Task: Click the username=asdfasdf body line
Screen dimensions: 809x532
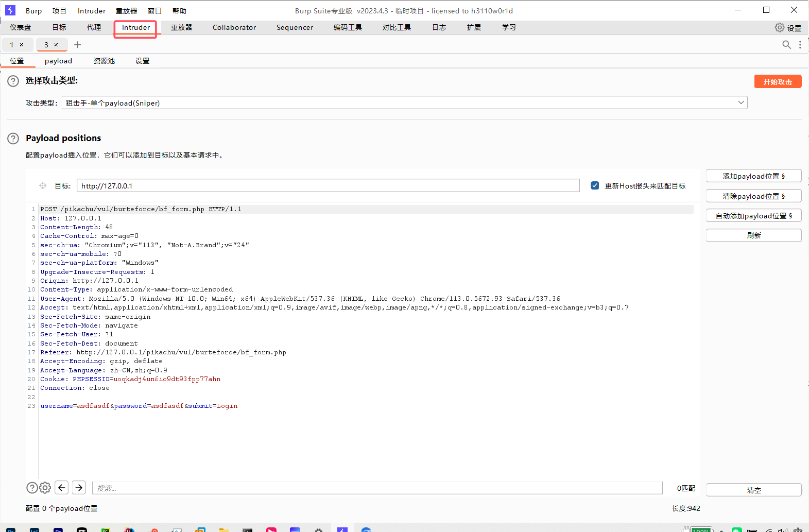Action: point(139,406)
